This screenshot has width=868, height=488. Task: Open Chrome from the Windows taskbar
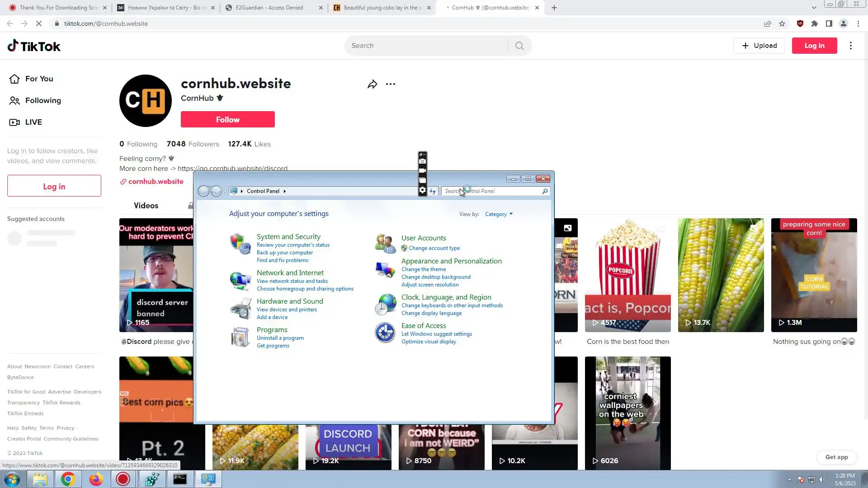[68, 479]
